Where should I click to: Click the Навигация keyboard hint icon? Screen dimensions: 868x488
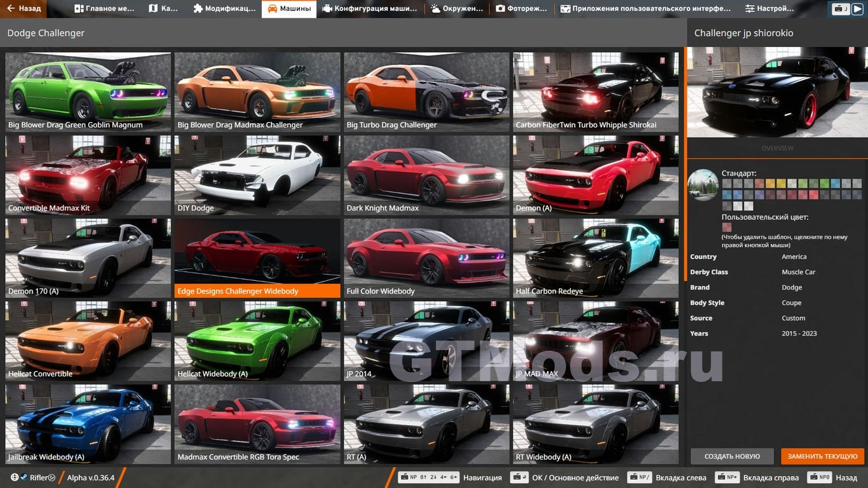pyautogui.click(x=428, y=477)
